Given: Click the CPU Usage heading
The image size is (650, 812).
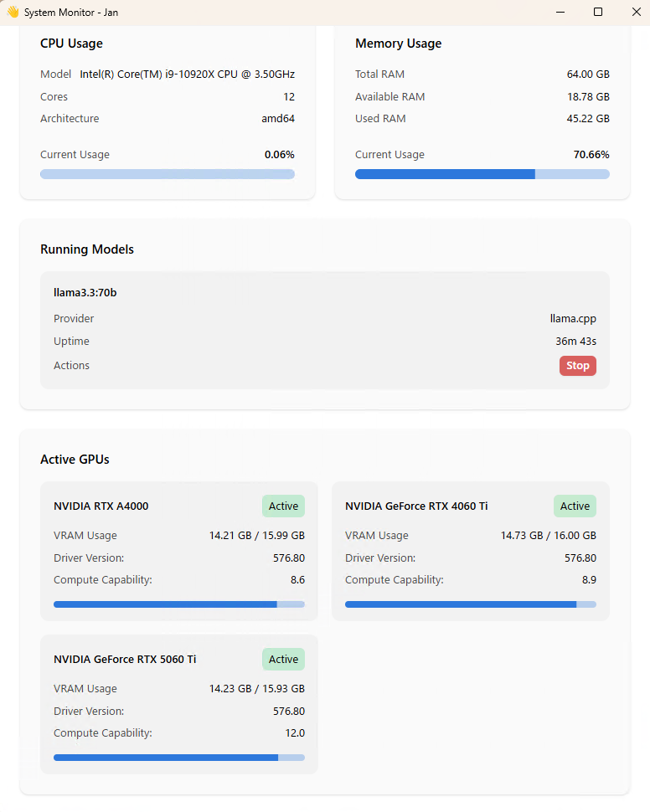Looking at the screenshot, I should coord(71,44).
